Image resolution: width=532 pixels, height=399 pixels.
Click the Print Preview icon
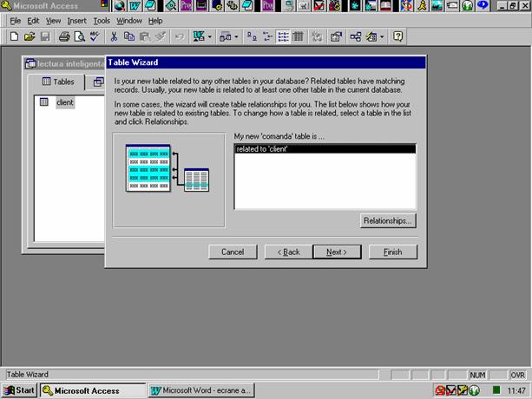[x=78, y=36]
